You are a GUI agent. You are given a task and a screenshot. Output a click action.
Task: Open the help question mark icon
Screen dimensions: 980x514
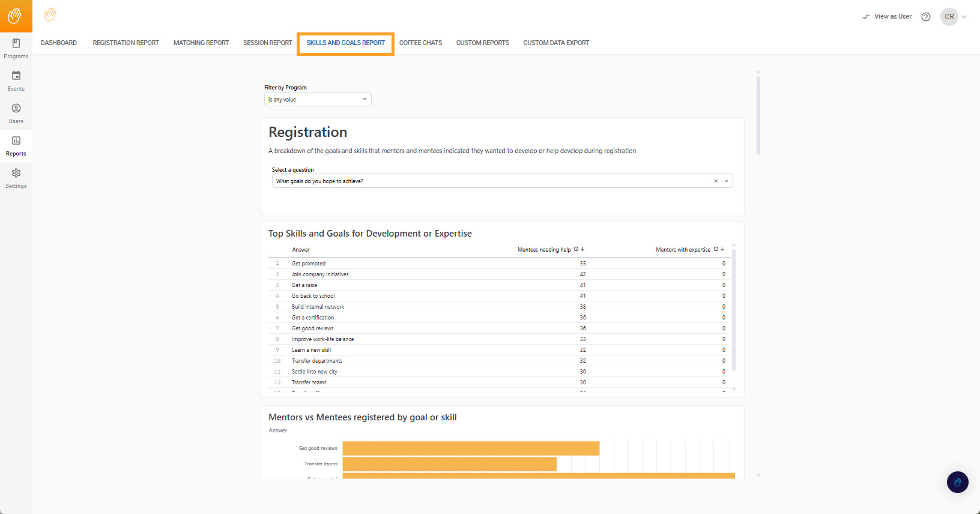[926, 17]
